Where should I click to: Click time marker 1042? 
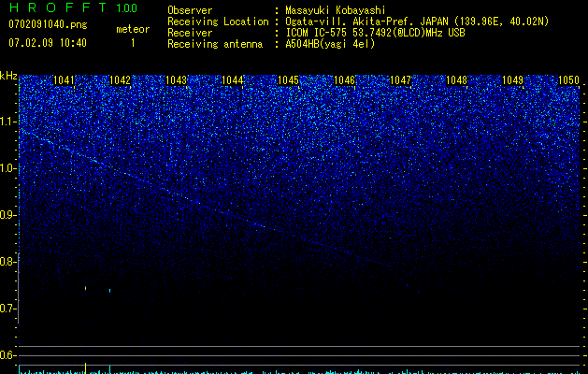tap(120, 80)
